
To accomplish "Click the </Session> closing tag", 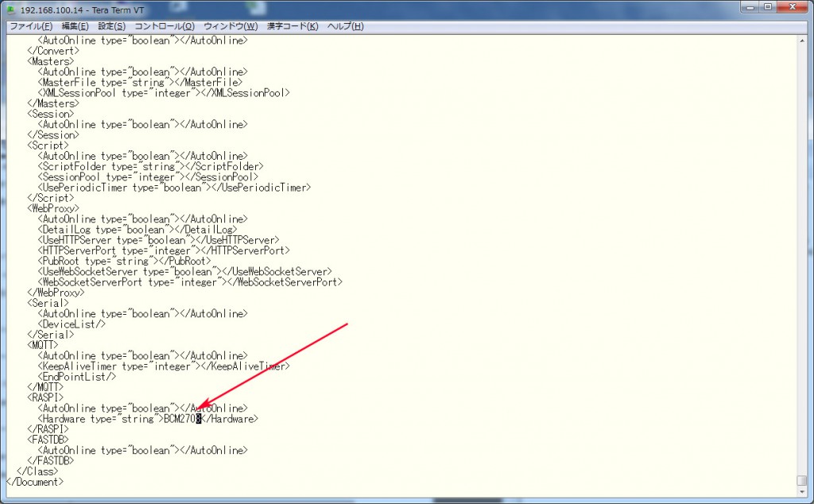I will [53, 135].
